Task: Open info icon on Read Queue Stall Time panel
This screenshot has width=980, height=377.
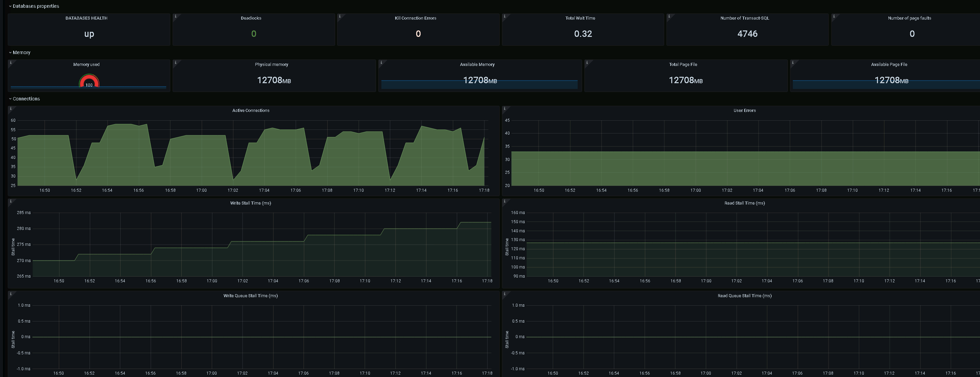Action: click(504, 293)
